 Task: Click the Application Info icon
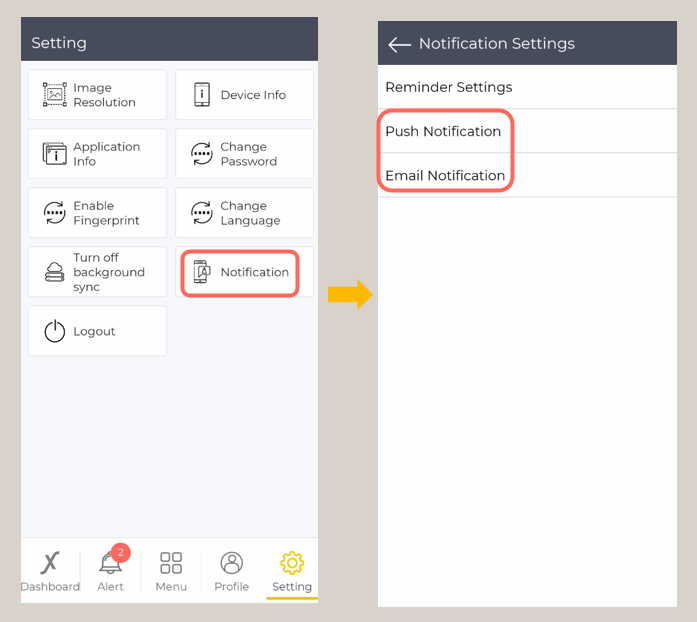click(x=54, y=154)
